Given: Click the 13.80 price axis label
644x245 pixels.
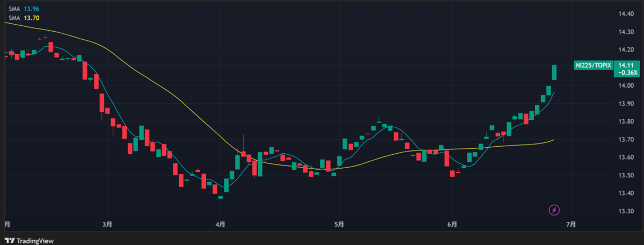Looking at the screenshot, I should pos(626,121).
